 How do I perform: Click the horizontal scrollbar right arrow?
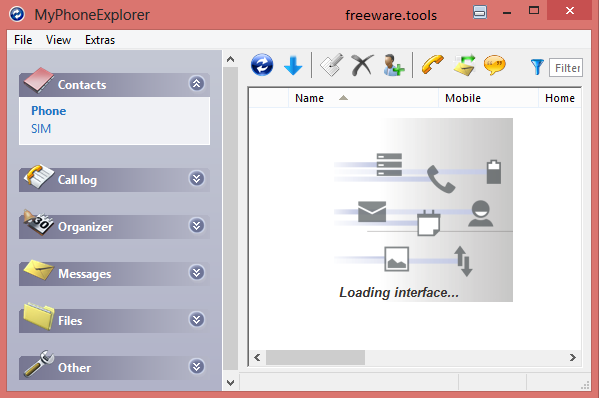pos(573,358)
